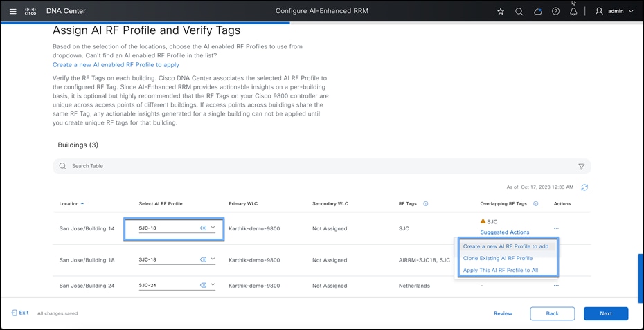644x330 pixels.
Task: Click the Overlapping RF Tags info icon
Action: click(535, 203)
